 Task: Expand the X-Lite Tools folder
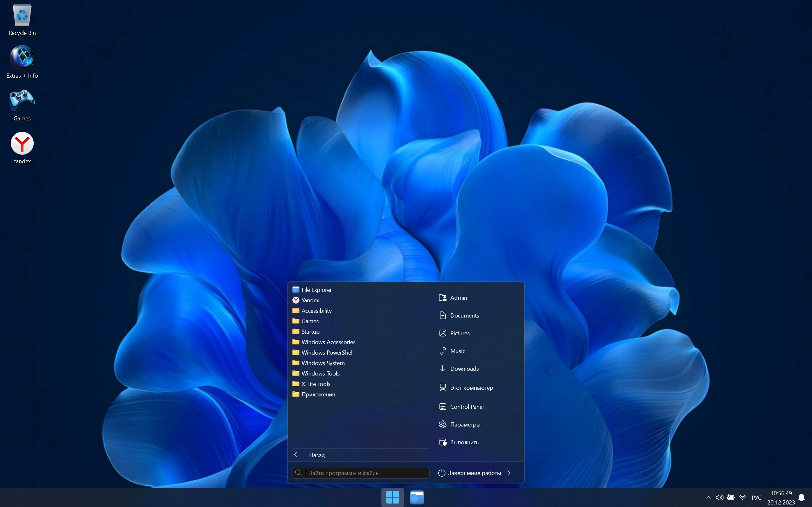[x=315, y=384]
